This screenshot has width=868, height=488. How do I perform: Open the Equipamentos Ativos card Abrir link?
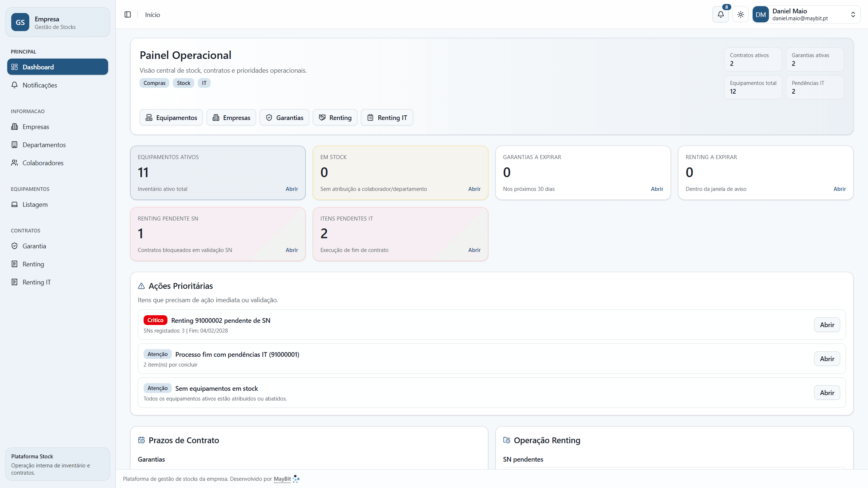[292, 189]
